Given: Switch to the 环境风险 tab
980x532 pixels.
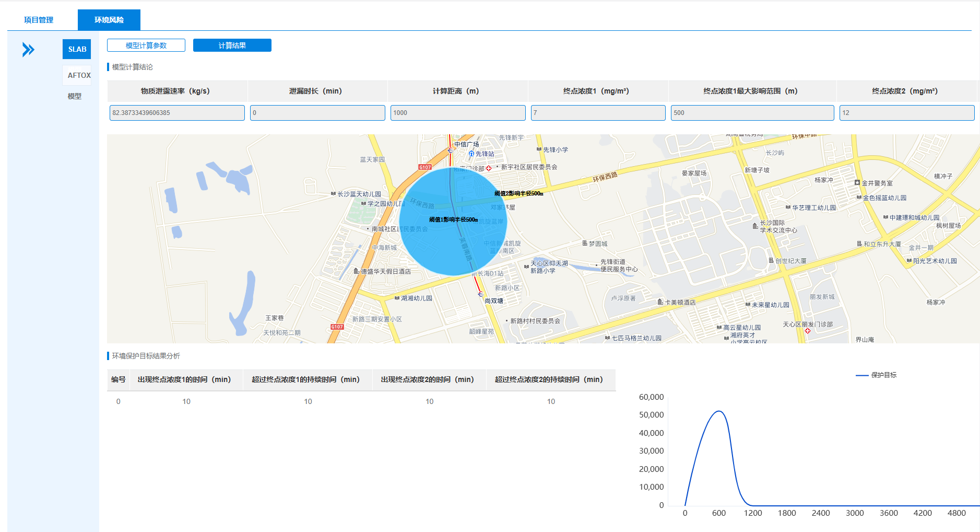Looking at the screenshot, I should [x=109, y=20].
